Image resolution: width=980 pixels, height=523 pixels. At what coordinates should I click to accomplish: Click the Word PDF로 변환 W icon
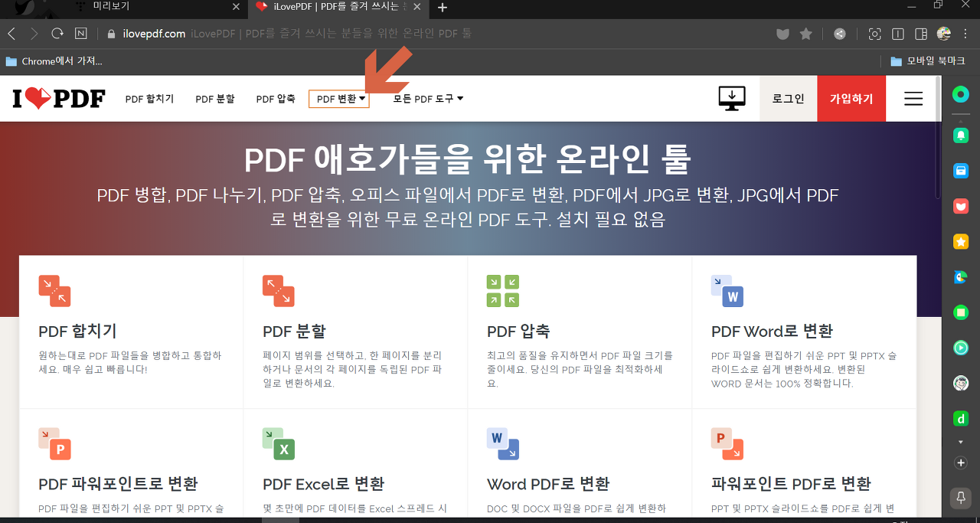pos(503,444)
